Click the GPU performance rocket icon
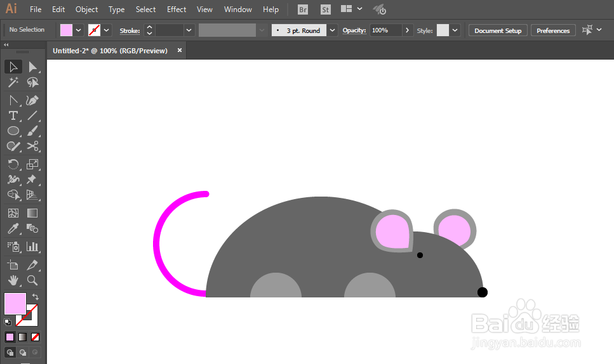The height and width of the screenshot is (364, 614). click(x=380, y=10)
